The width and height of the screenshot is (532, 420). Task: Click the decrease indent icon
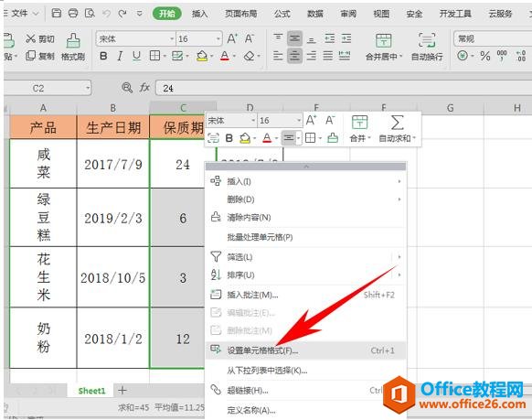click(x=329, y=38)
